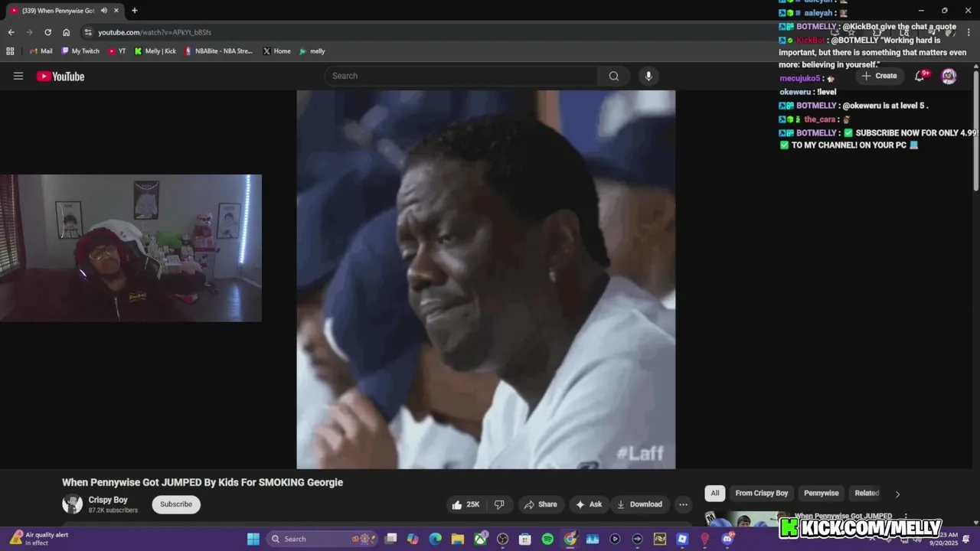Select the Pennywise filter chip

(822, 493)
